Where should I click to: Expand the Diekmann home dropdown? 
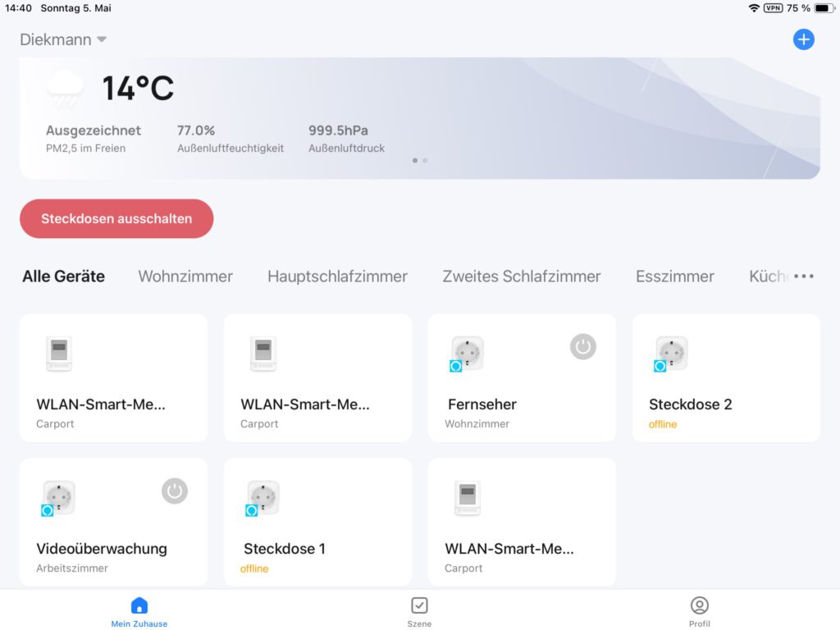click(63, 39)
